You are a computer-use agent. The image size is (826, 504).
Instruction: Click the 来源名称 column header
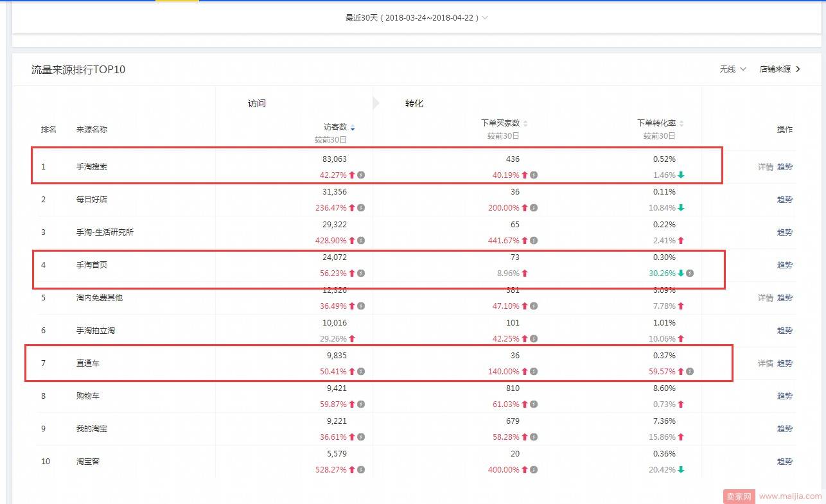click(92, 130)
